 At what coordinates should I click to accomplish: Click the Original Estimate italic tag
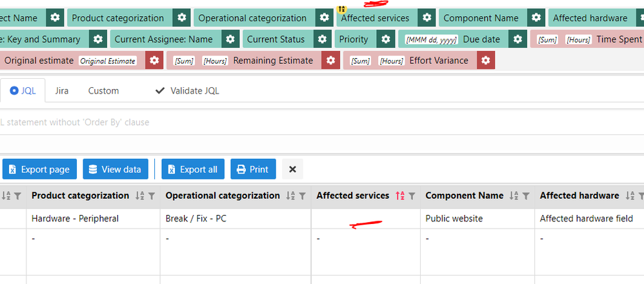(108, 61)
